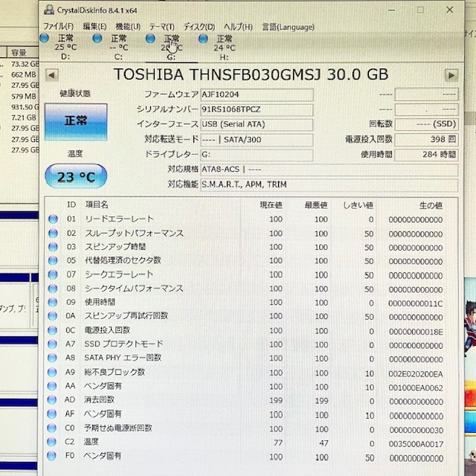This screenshot has height=476, width=476.
Task: Click the firmware field AJF10204
Action: [257, 94]
